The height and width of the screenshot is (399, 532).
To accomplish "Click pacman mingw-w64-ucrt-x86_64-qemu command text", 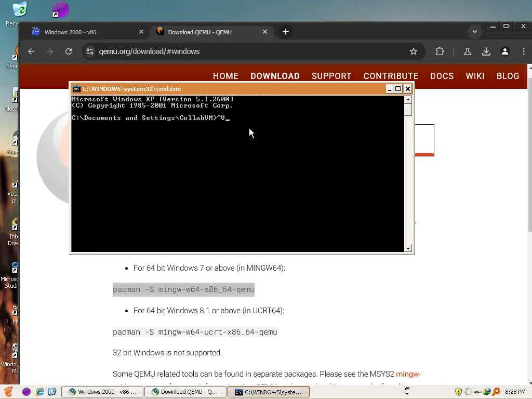I will [x=195, y=332].
